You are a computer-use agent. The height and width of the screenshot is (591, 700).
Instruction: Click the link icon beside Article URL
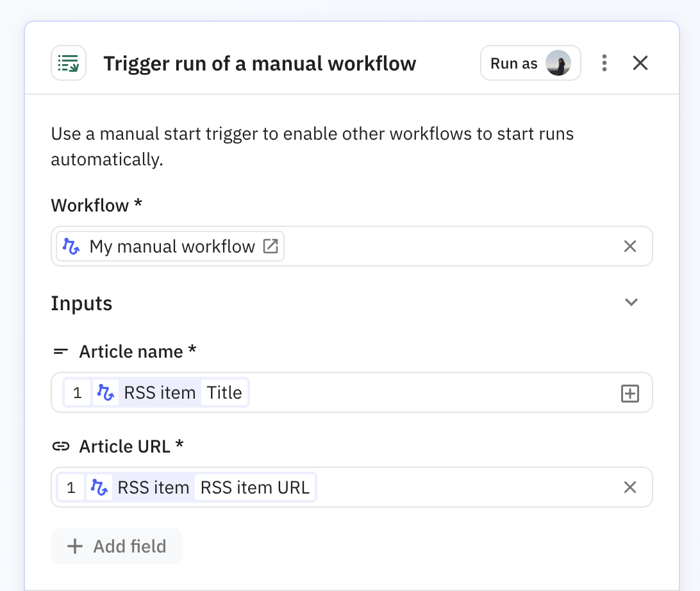coord(61,447)
